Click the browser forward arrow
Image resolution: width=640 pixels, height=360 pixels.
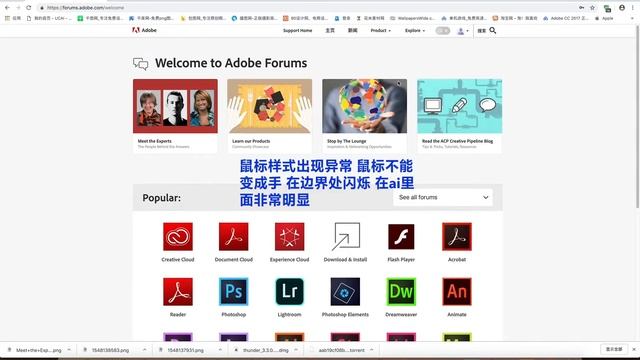pyautogui.click(x=18, y=8)
